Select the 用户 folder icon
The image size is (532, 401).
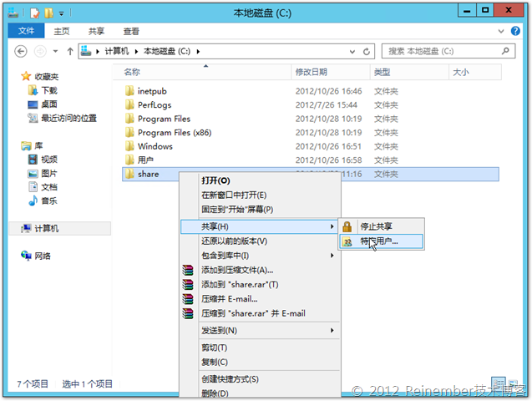(129, 160)
